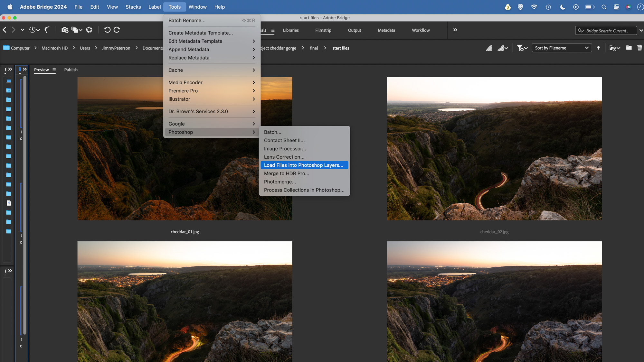Open the search magnifier options dropdown

click(x=581, y=31)
